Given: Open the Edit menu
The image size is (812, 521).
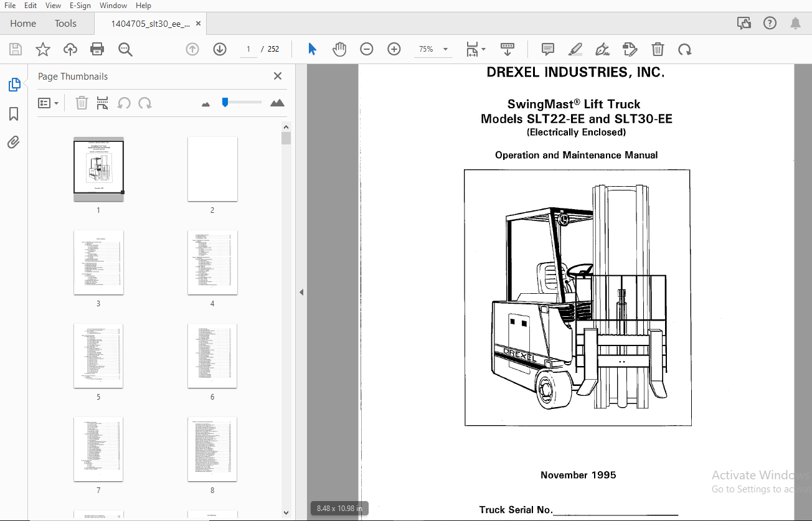Looking at the screenshot, I should (x=31, y=6).
